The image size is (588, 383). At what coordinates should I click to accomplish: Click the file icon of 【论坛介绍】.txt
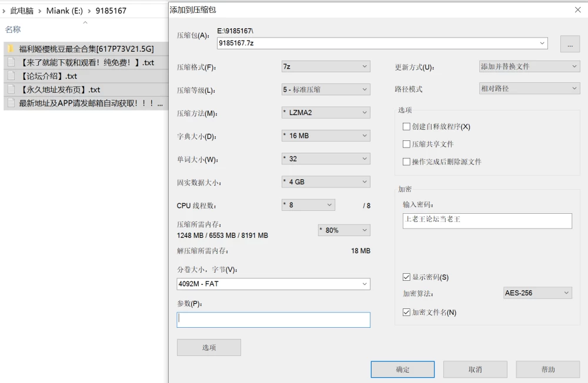tap(11, 76)
